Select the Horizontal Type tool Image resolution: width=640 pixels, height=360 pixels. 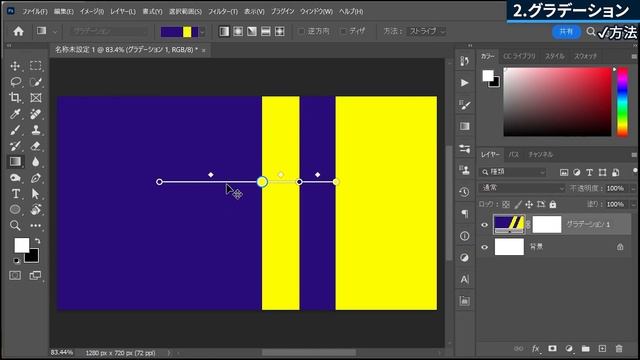15,193
